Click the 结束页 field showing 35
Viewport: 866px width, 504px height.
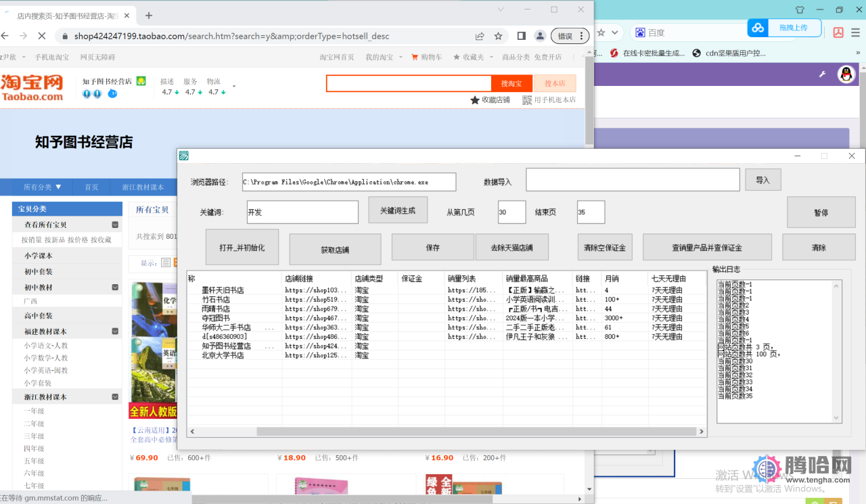[x=591, y=212]
